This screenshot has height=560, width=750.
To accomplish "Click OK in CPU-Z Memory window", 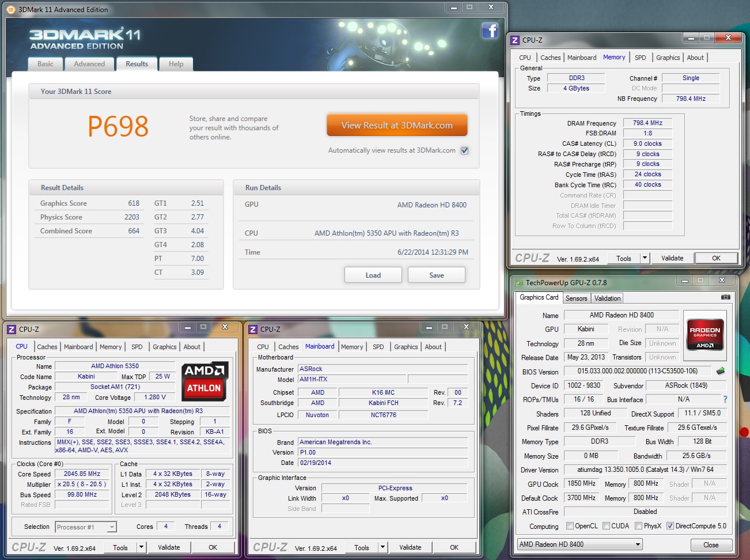I will click(716, 258).
